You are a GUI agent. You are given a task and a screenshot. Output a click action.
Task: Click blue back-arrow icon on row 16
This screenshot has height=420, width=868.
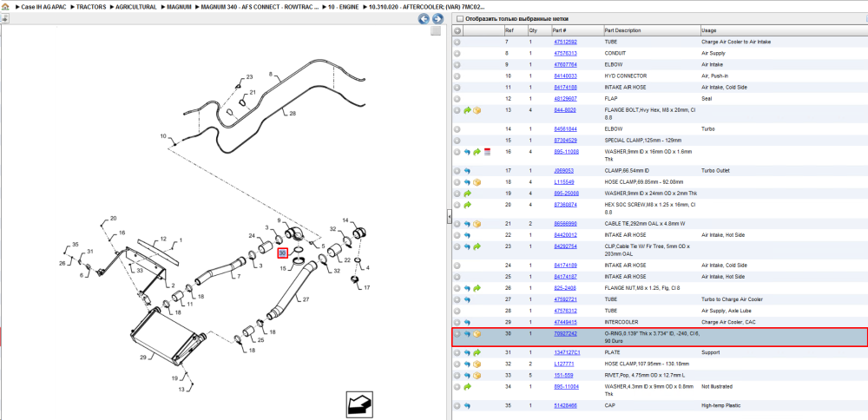467,152
